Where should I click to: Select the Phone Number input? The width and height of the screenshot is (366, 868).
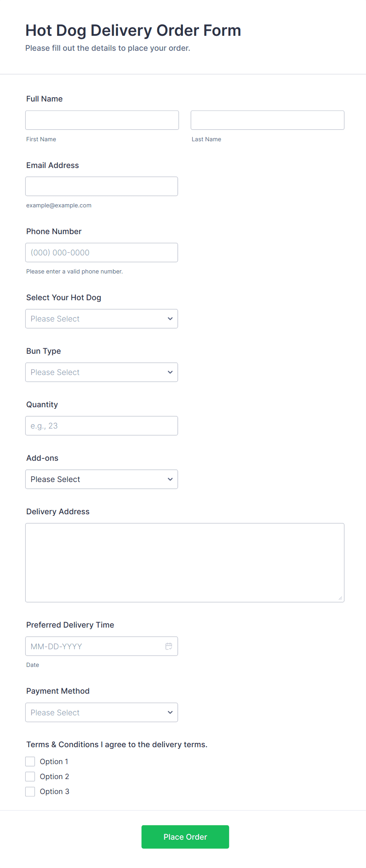[x=102, y=253]
